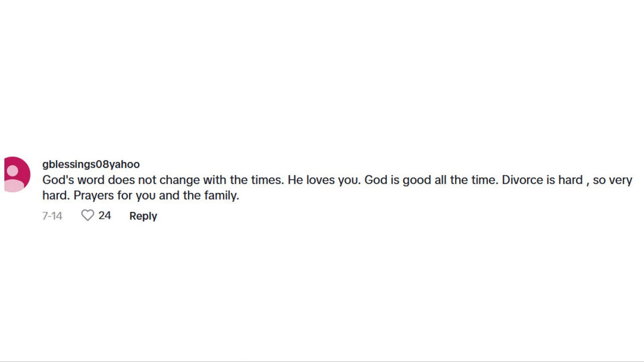The width and height of the screenshot is (644, 362).
Task: Reply to gblessings08yahoo's comment
Action: pos(143,216)
